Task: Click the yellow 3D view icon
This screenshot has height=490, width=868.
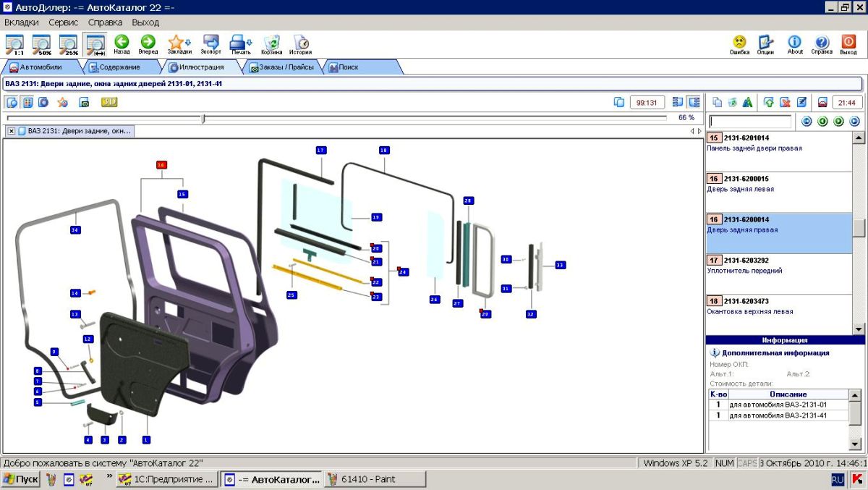Action: 109,102
